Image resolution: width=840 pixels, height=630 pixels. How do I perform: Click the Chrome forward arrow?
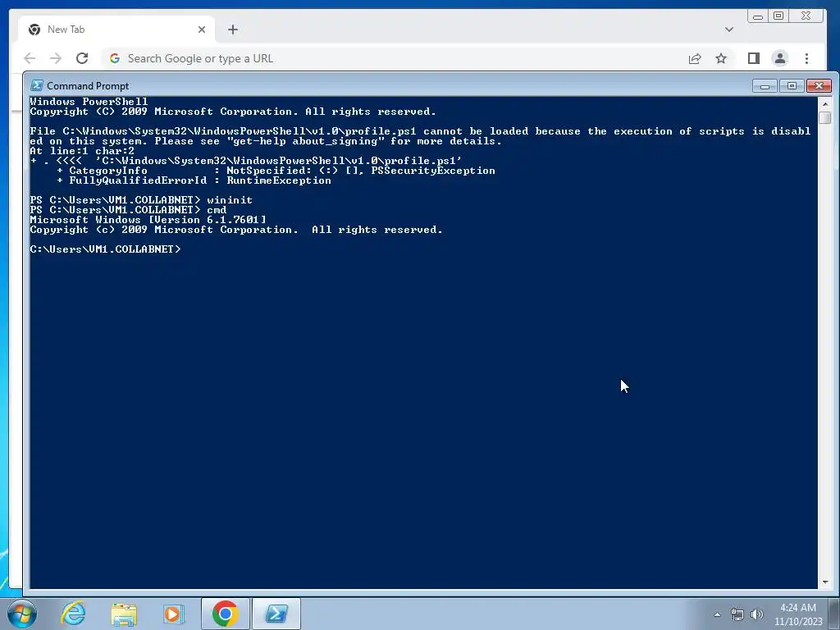(56, 58)
